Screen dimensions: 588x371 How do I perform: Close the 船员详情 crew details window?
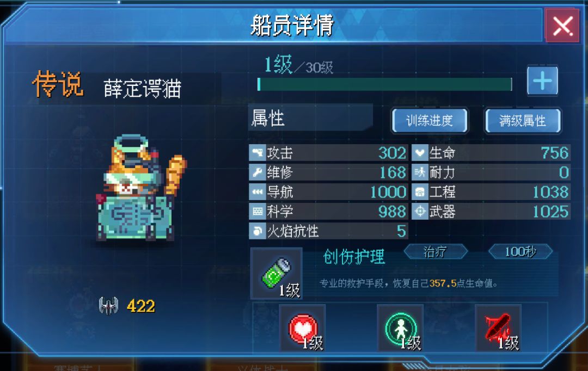[x=562, y=26]
